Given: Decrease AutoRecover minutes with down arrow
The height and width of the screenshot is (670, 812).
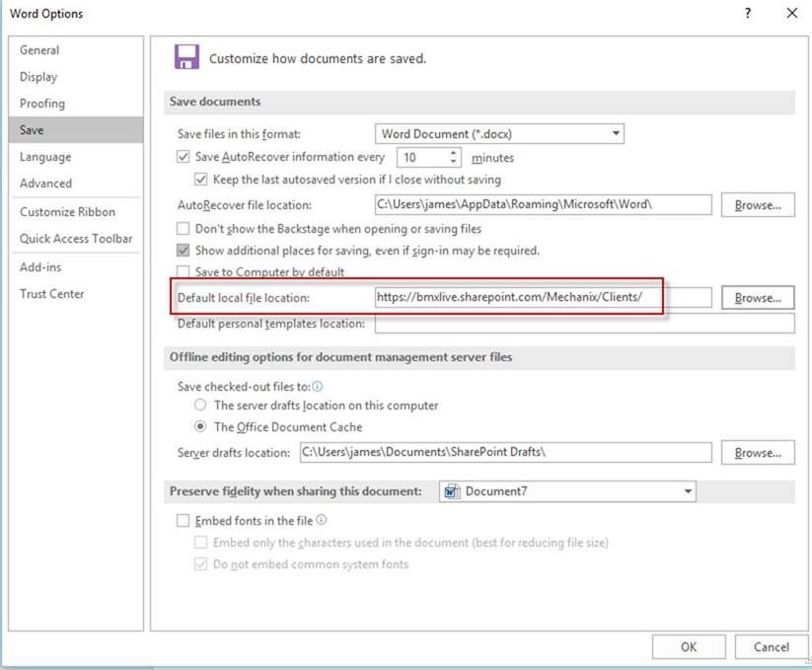Looking at the screenshot, I should (453, 162).
